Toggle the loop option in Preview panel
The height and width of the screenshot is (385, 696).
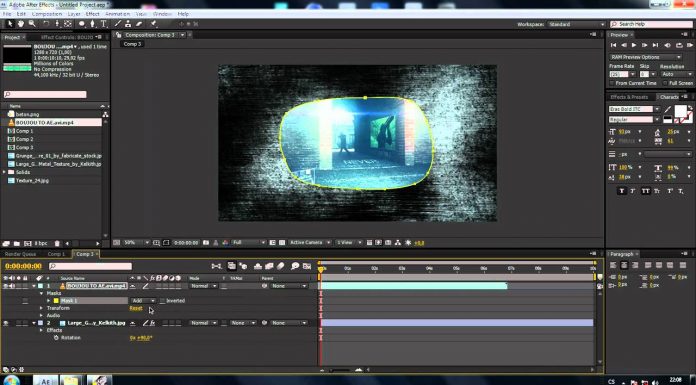(x=679, y=45)
